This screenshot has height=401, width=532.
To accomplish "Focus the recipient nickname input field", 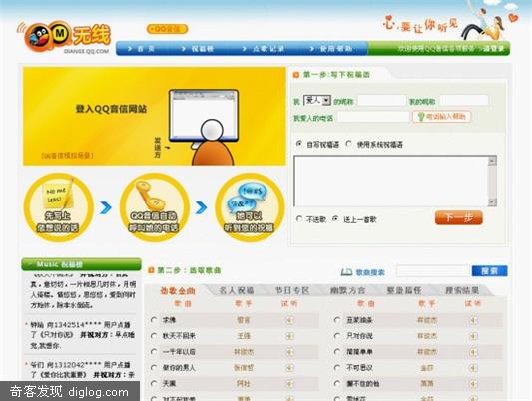I will (x=381, y=101).
